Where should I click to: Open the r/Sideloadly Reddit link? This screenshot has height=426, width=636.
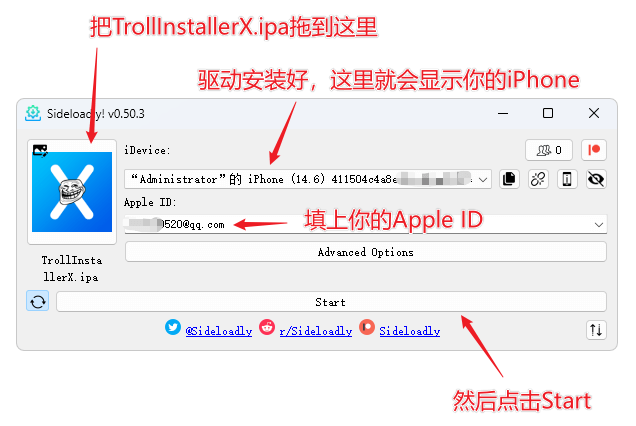click(316, 331)
